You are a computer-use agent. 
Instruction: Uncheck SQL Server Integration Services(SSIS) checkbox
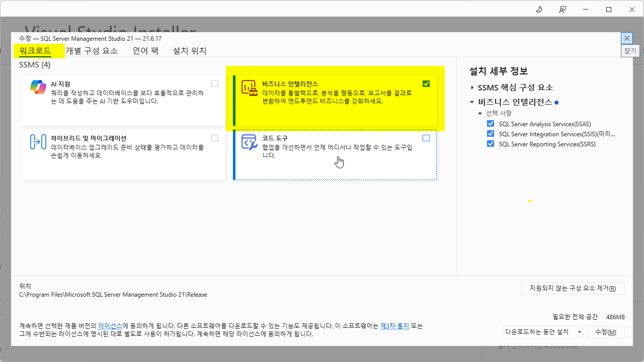click(x=491, y=134)
